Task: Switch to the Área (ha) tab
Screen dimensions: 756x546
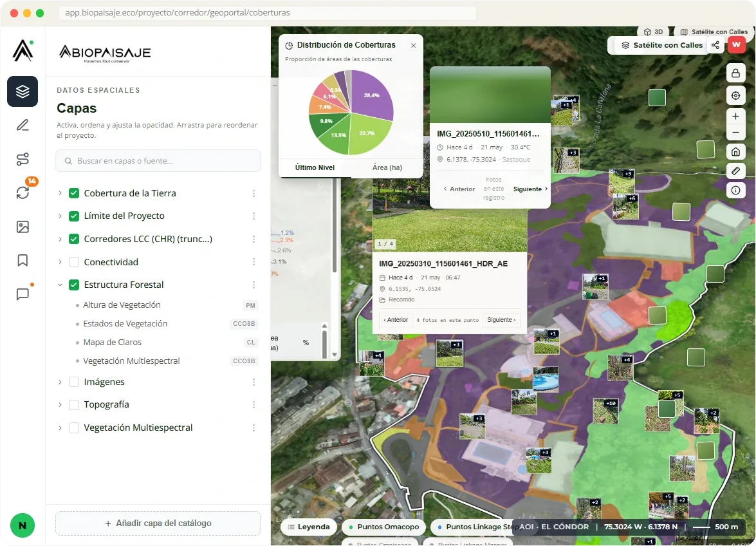Action: click(387, 167)
